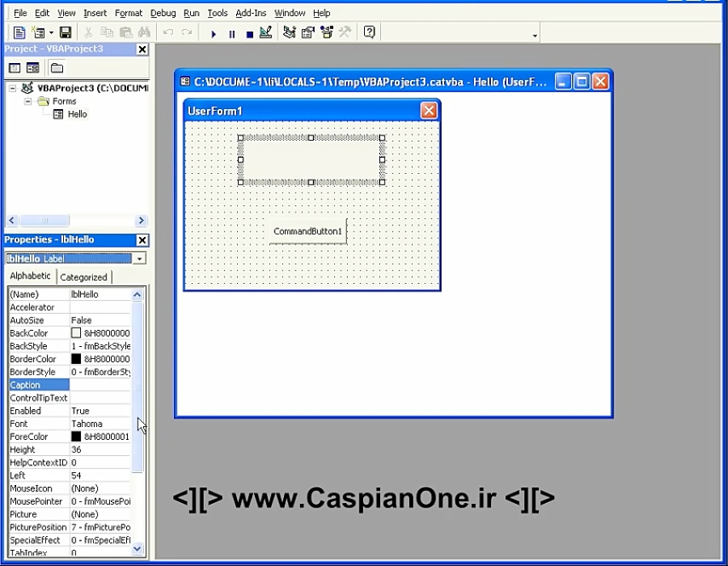The height and width of the screenshot is (566, 728).
Task: Show the Toolbox window icon
Action: (x=344, y=32)
